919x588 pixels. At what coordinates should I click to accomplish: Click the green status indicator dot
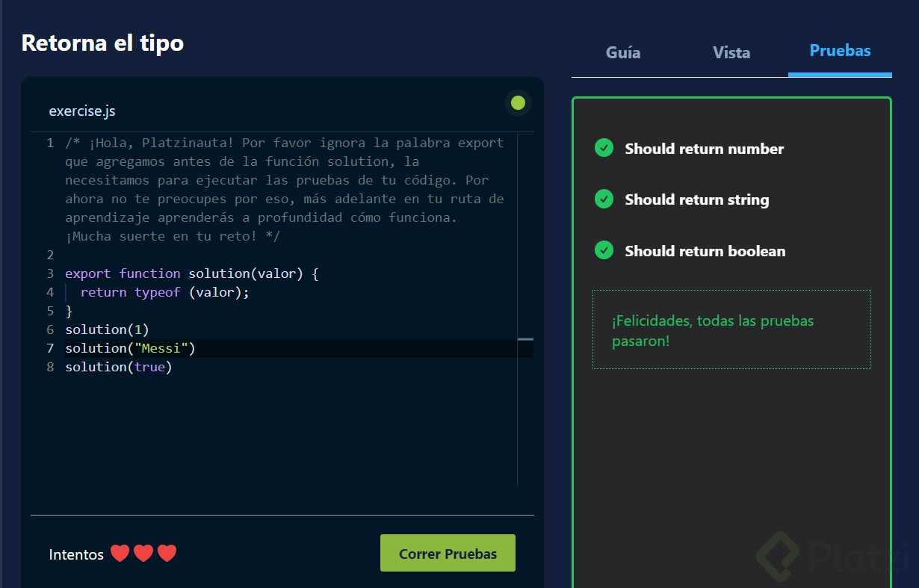click(518, 103)
